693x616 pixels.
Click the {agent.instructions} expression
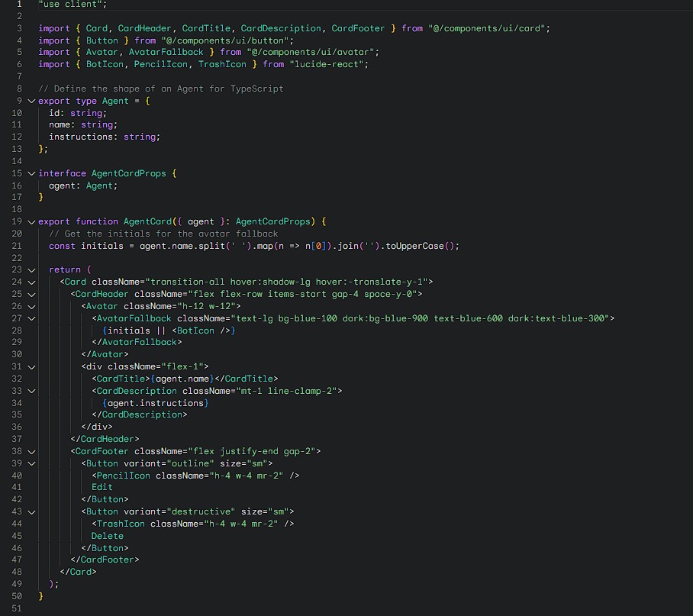(155, 403)
